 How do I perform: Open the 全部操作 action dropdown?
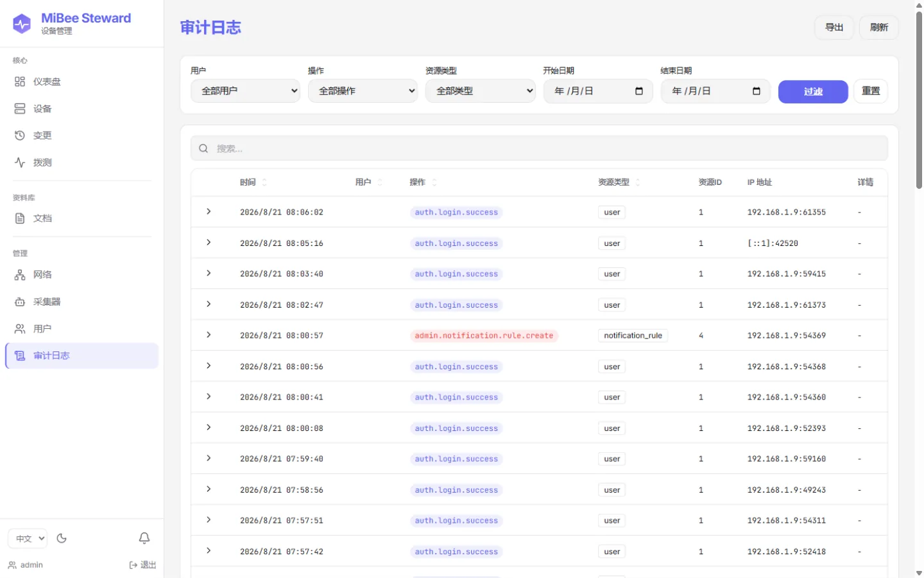(x=363, y=91)
